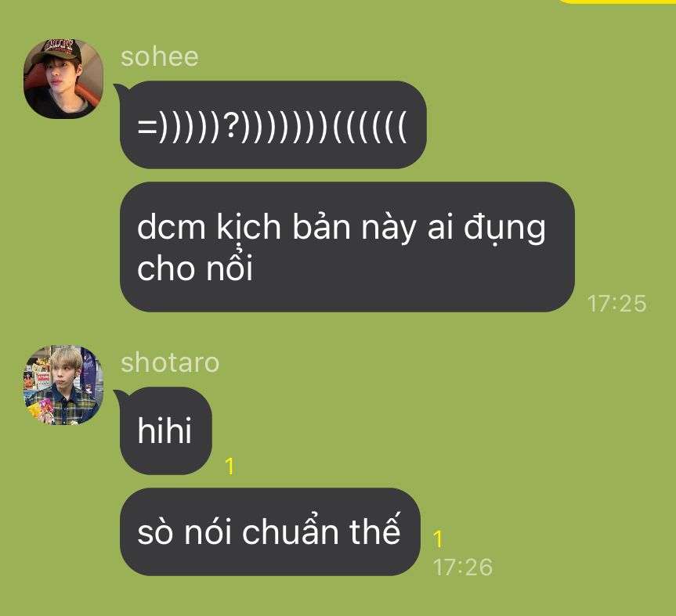This screenshot has width=676, height=616.
Task: Click the read count beside "hihi"
Action: (x=230, y=466)
